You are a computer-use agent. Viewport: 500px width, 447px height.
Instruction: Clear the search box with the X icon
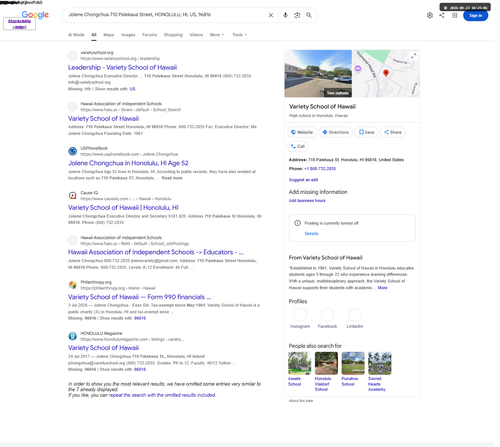click(271, 15)
